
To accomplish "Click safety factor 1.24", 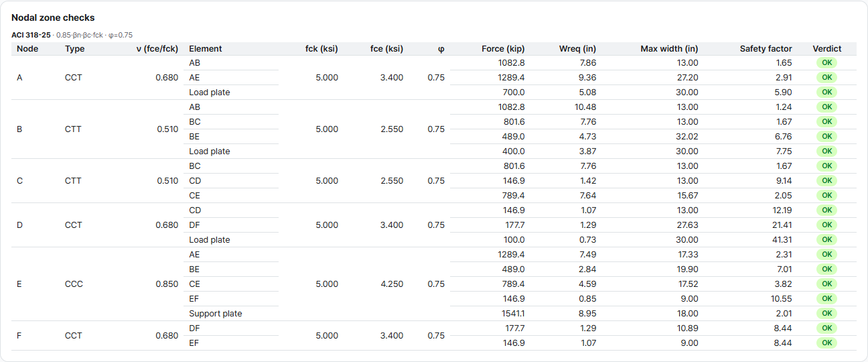I will click(784, 107).
